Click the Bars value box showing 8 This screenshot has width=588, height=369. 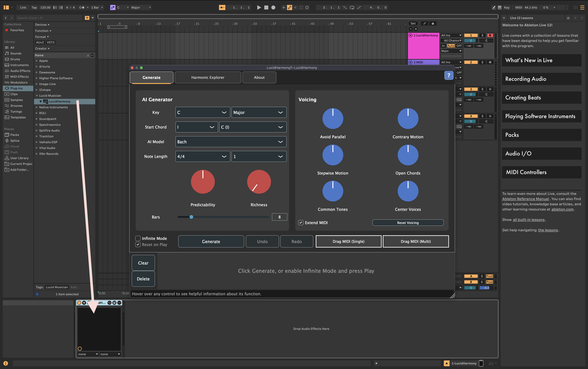[x=279, y=217]
